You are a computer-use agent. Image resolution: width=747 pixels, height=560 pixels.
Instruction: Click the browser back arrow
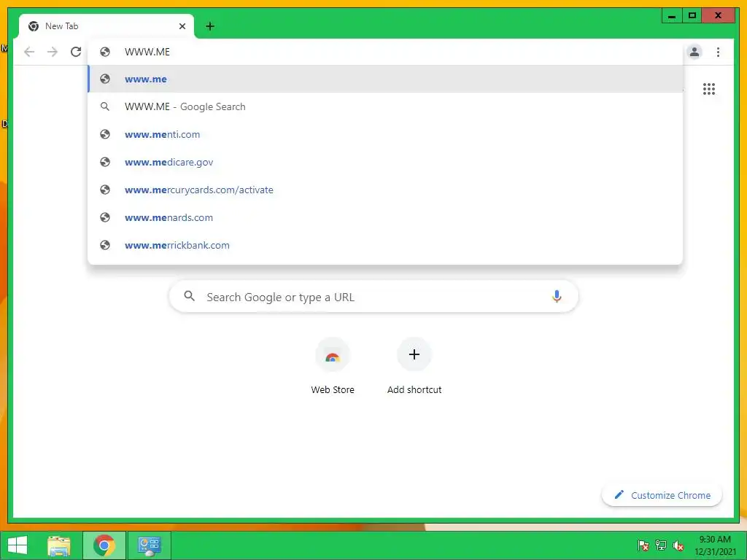(29, 52)
